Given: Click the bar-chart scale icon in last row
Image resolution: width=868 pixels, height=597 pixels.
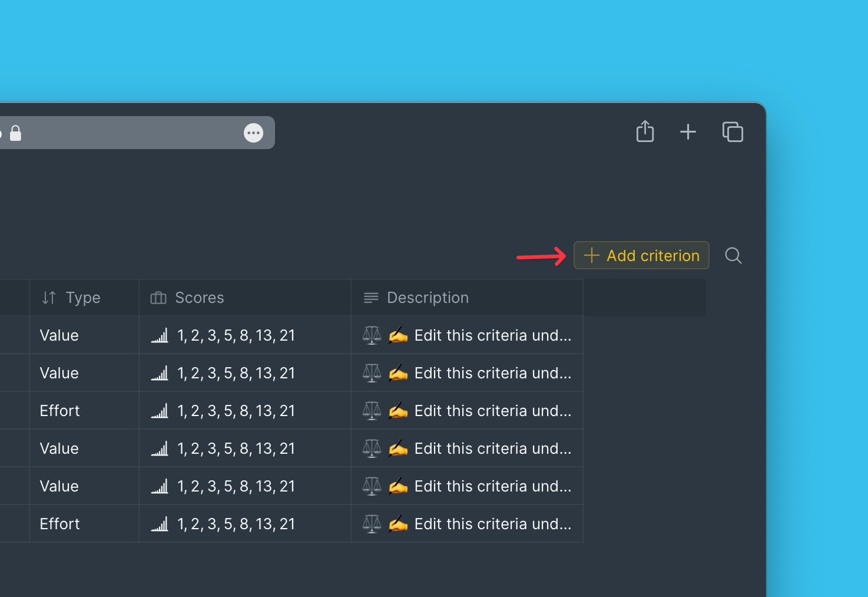Looking at the screenshot, I should click(x=160, y=524).
